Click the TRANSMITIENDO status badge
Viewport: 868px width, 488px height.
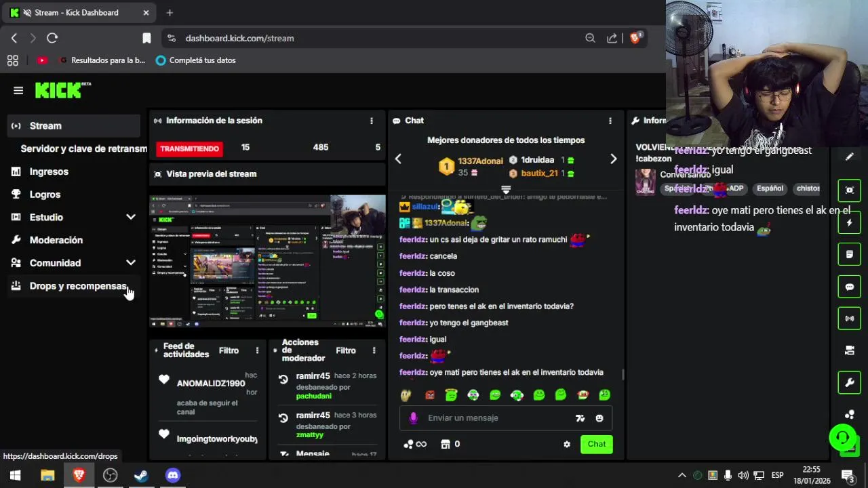coord(189,148)
